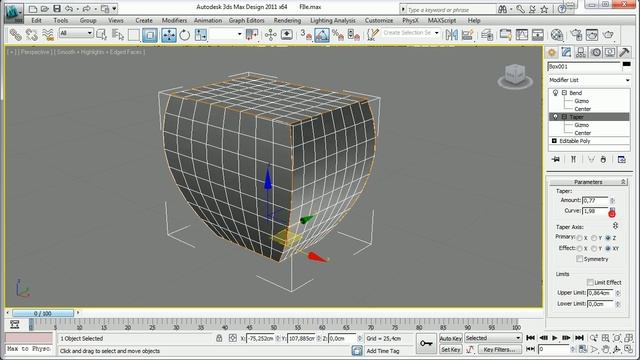Click the Key Filters button
This screenshot has height=360, width=640.
(499, 349)
